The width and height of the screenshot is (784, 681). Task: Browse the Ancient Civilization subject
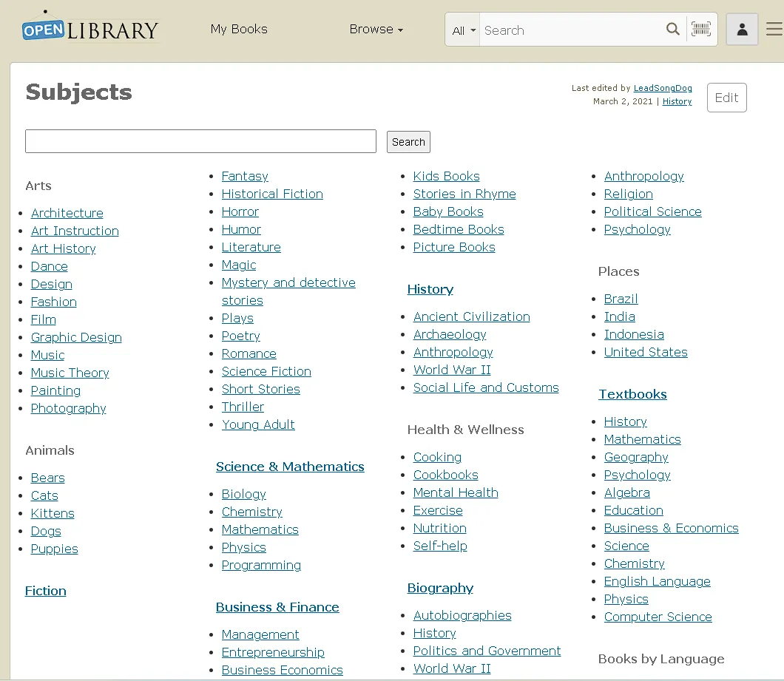(471, 316)
